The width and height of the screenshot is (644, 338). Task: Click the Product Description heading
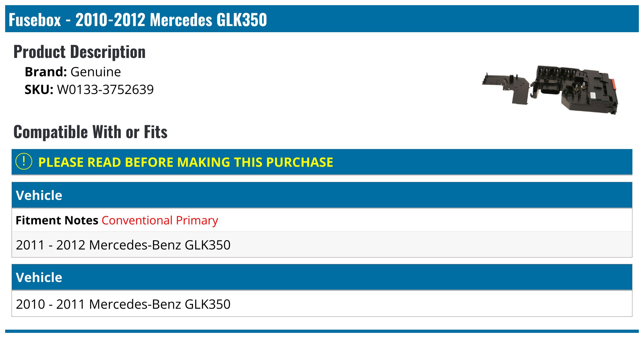coord(80,52)
